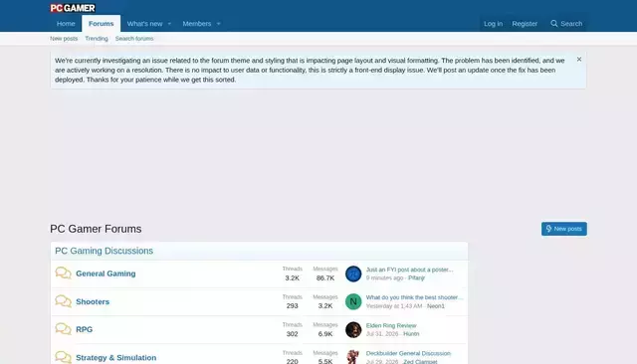Click Pifanjr's avatar in General Gaming row

[x=353, y=273]
